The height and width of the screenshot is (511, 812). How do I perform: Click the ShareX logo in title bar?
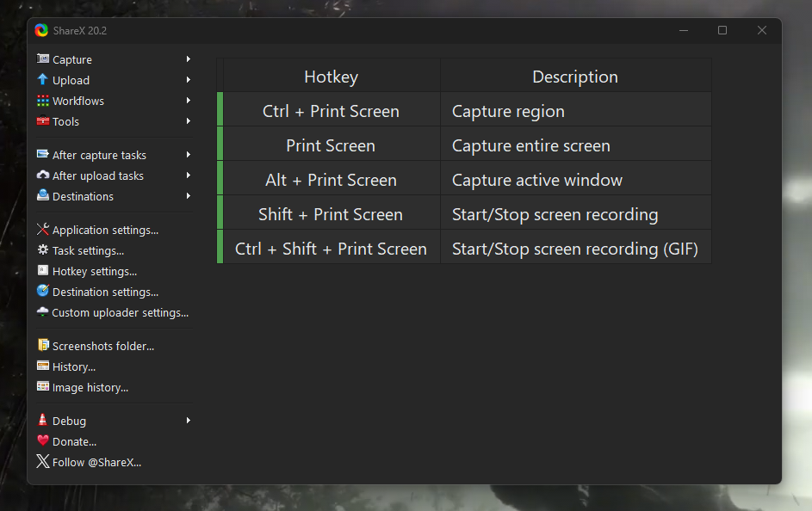41,30
